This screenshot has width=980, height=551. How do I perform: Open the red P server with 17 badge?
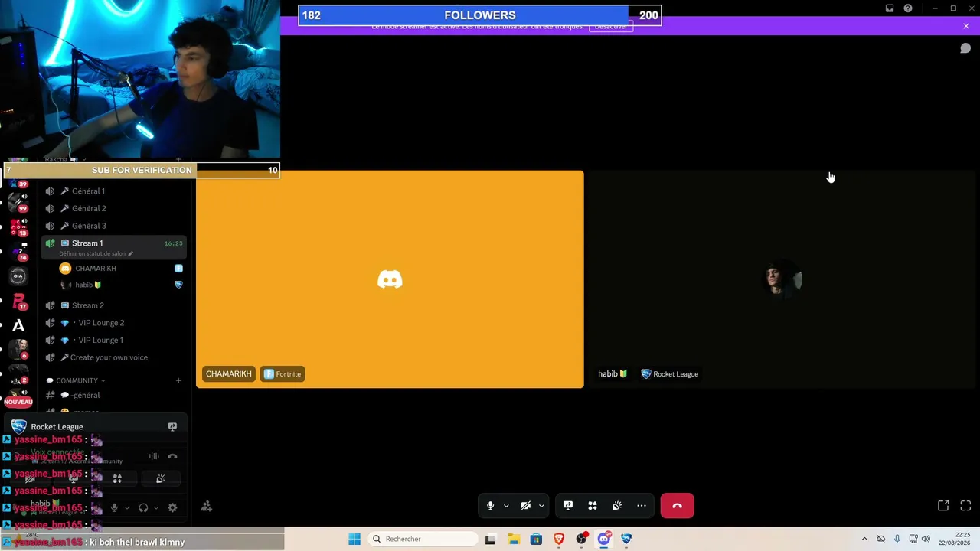(x=18, y=301)
